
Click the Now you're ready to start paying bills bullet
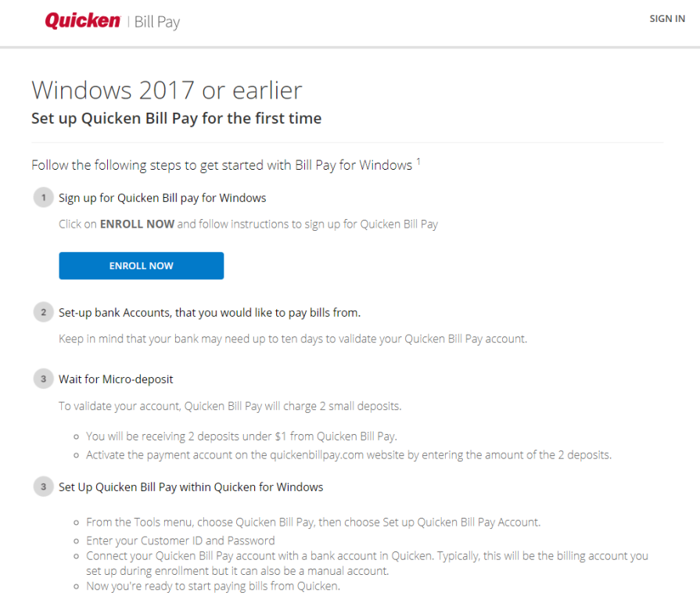pyautogui.click(x=213, y=586)
